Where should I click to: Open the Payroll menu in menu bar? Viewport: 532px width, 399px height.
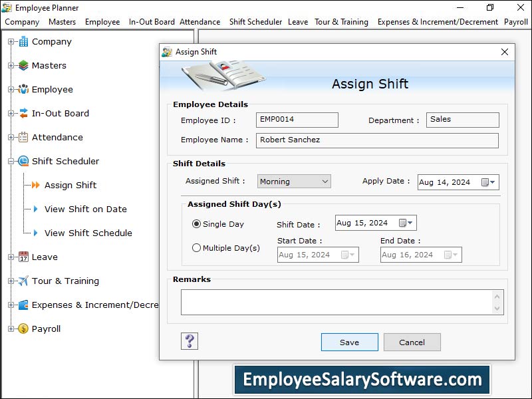click(516, 22)
